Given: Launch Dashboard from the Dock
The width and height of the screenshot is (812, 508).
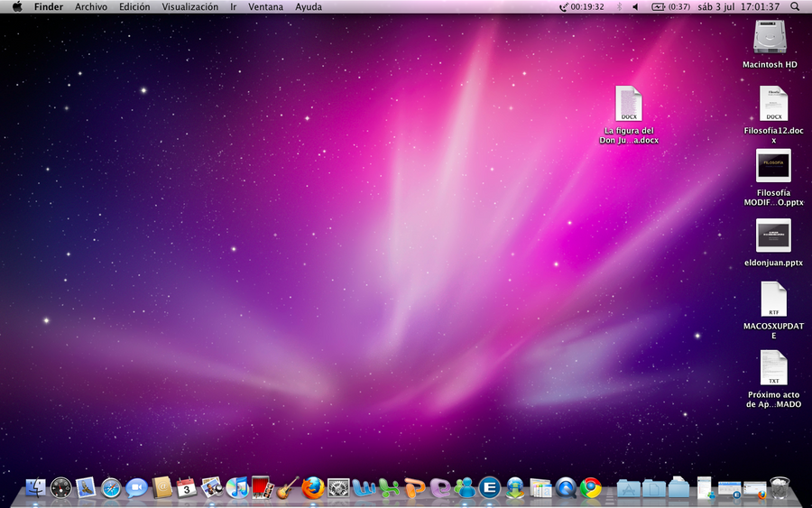Looking at the screenshot, I should (x=60, y=488).
